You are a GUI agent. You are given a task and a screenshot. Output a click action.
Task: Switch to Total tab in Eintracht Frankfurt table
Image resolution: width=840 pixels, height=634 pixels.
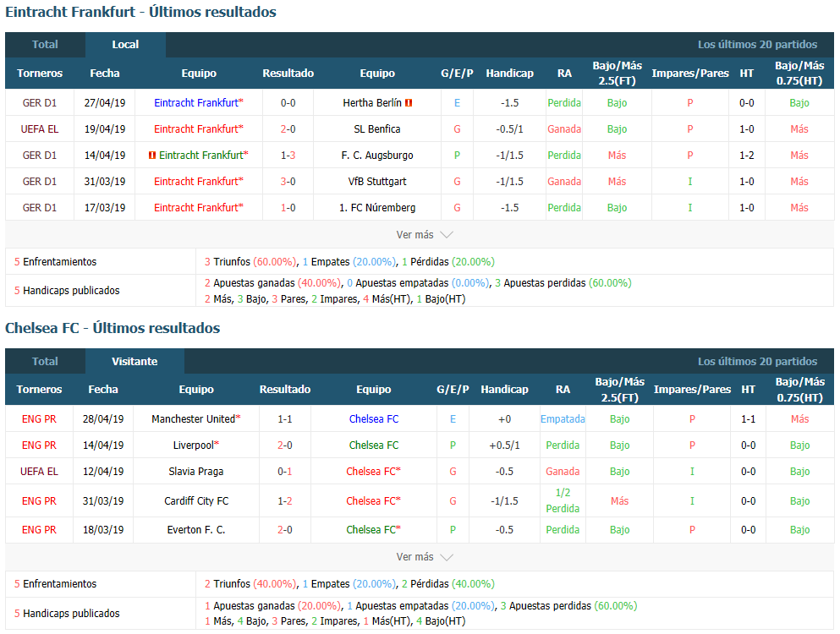[45, 45]
